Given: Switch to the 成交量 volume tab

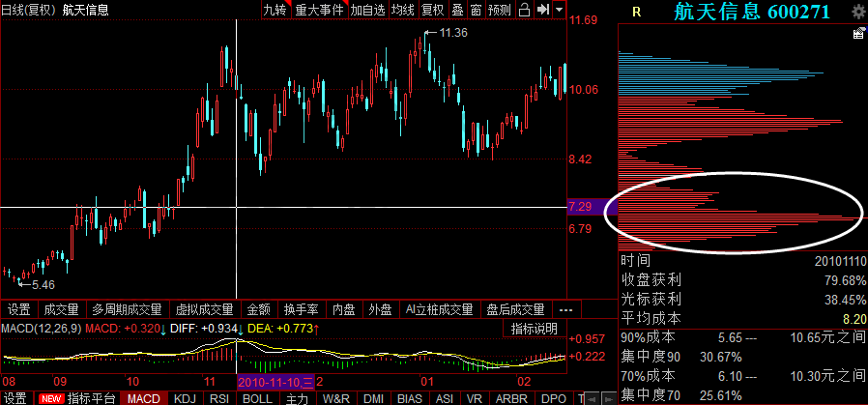Looking at the screenshot, I should point(61,310).
